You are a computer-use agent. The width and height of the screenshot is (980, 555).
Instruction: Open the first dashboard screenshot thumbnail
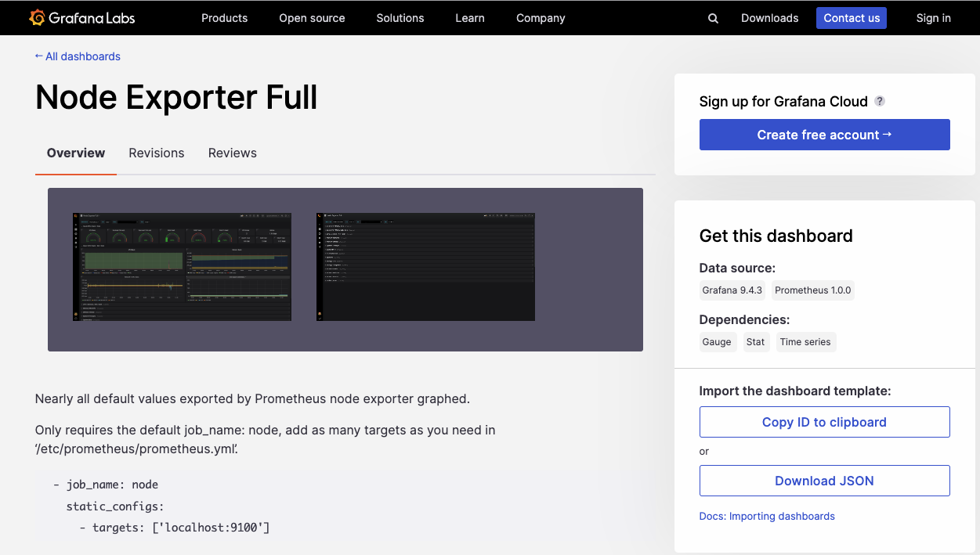tap(182, 266)
